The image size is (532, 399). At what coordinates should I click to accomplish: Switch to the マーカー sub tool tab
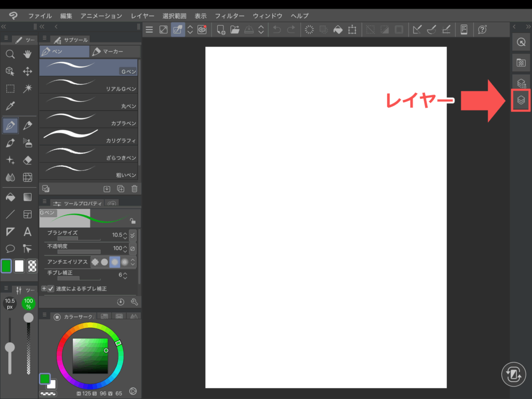113,51
